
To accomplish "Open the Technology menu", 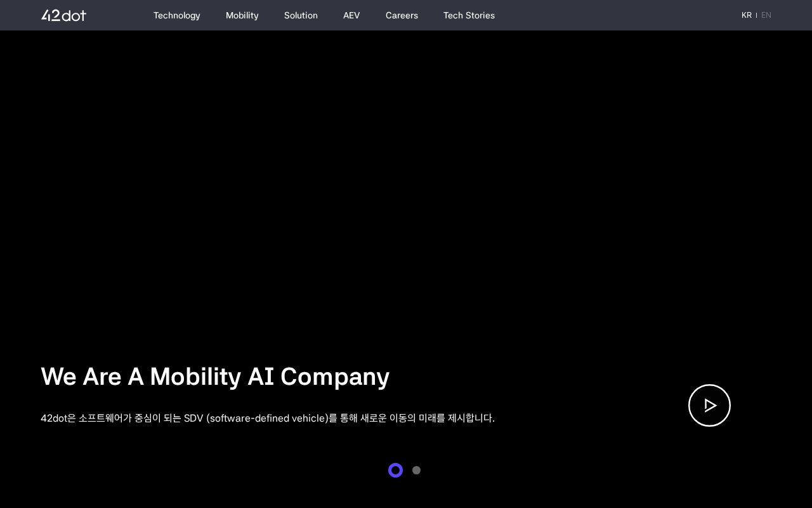I will (177, 15).
